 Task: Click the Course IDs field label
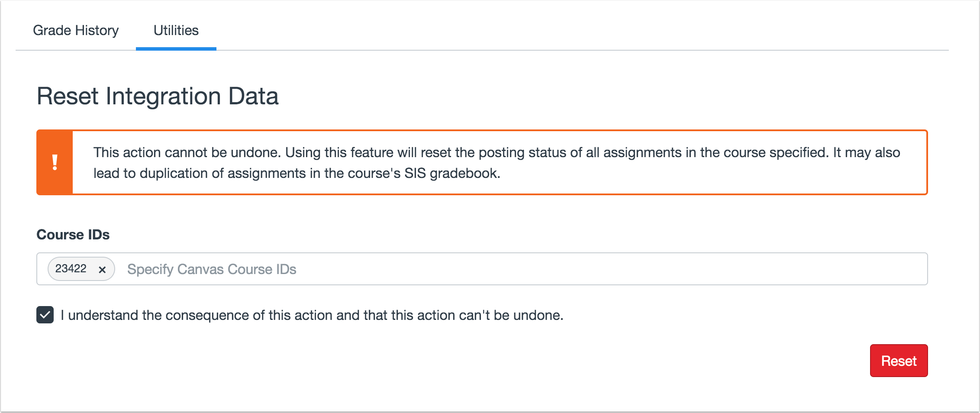coord(73,234)
